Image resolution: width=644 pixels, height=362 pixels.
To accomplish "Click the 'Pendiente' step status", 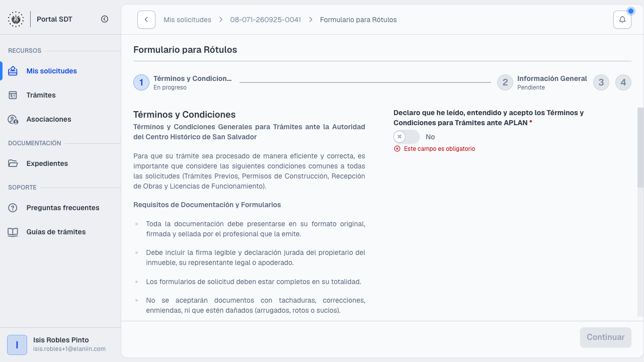I will [x=531, y=87].
